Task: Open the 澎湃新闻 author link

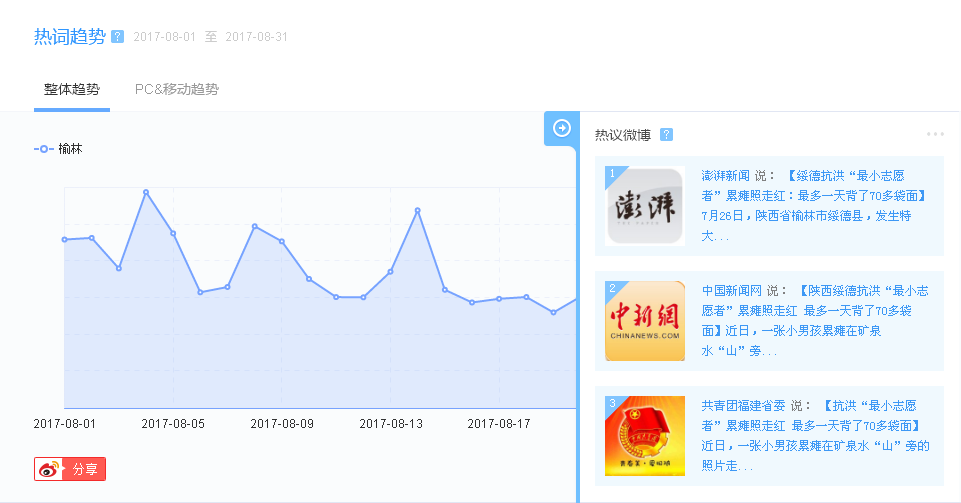Action: (x=725, y=176)
